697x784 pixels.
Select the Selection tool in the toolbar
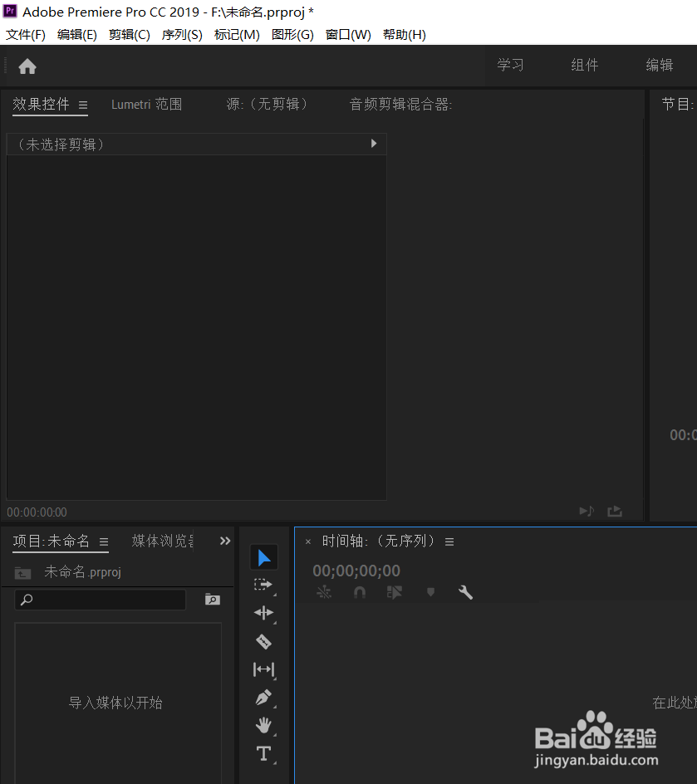tap(263, 556)
